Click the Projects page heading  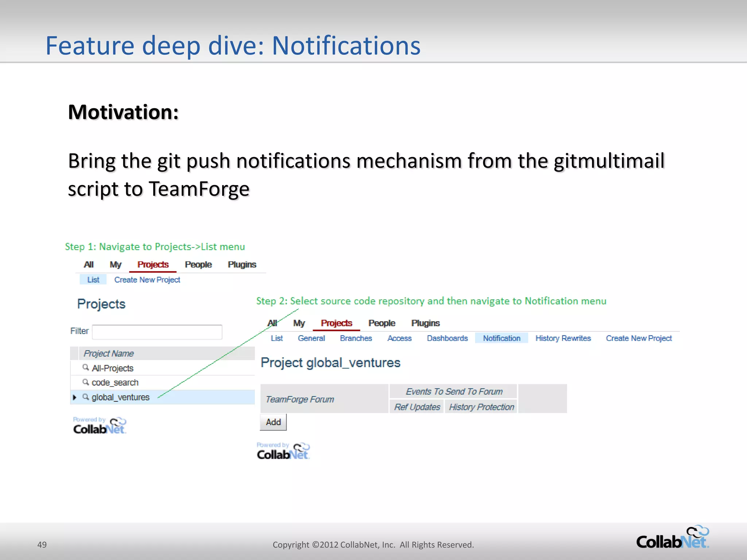101,304
